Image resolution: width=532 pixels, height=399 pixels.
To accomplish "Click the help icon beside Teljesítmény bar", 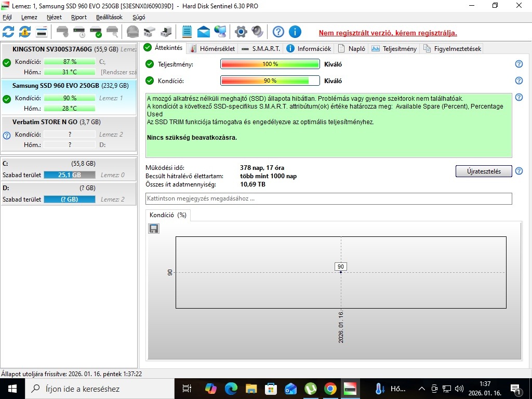I will [519, 64].
